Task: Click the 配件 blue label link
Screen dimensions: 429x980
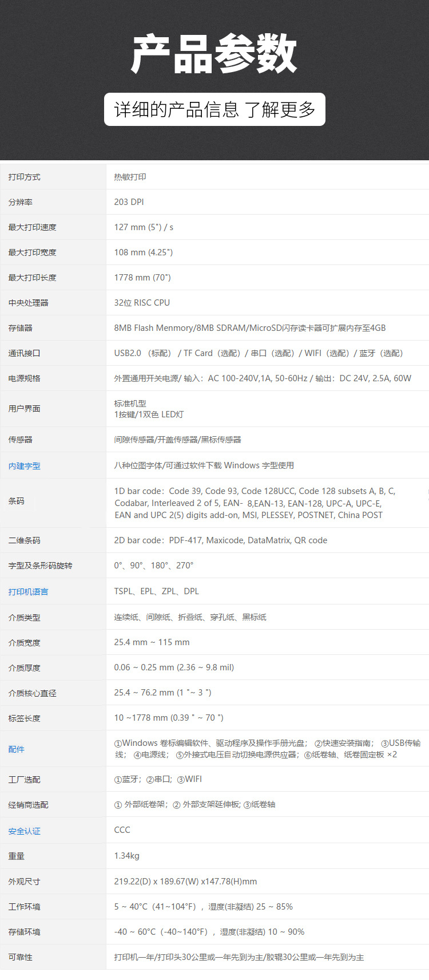Action: point(16,749)
